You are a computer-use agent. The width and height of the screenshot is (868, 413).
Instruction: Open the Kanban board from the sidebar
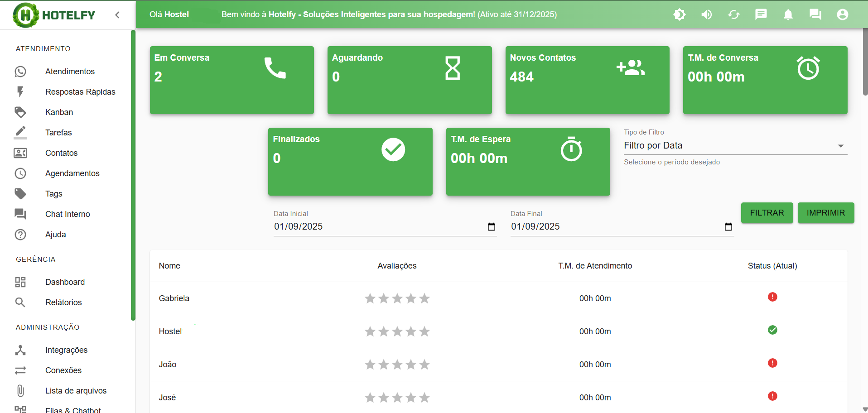tap(59, 112)
